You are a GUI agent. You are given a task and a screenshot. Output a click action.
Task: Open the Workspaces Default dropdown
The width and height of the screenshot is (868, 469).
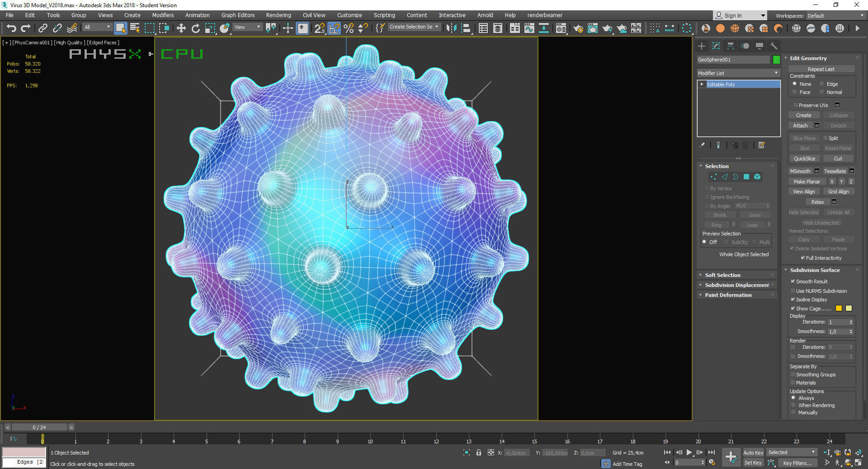(836, 16)
